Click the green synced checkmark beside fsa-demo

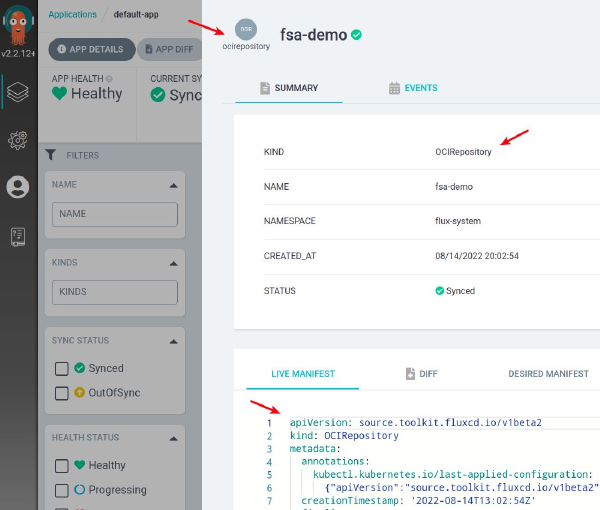point(356,35)
